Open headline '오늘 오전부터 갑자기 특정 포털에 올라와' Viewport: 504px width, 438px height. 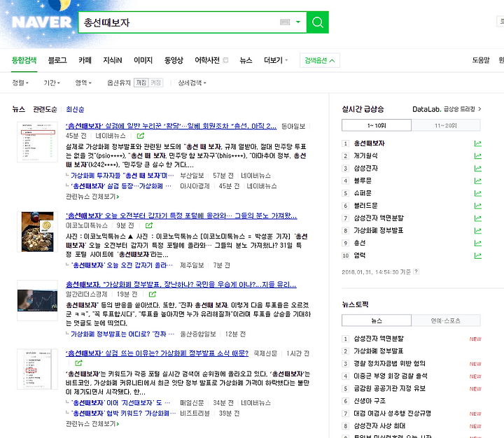[x=181, y=216]
